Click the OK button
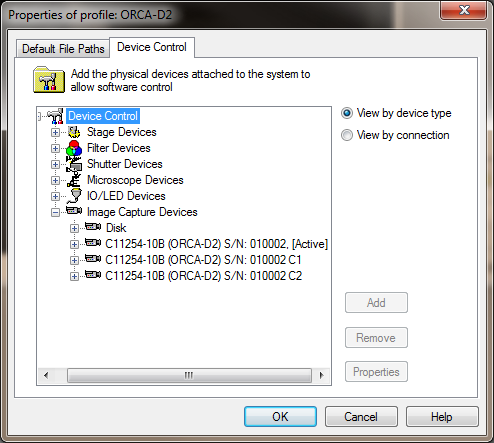The height and width of the screenshot is (443, 494). tap(280, 416)
